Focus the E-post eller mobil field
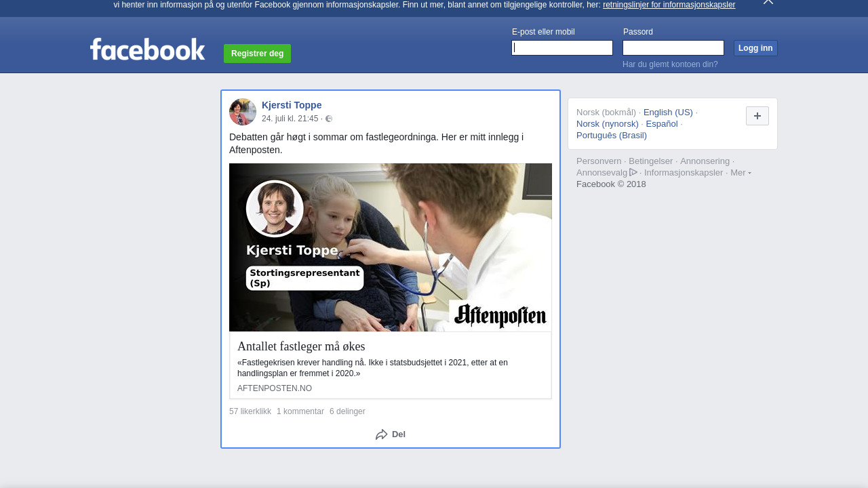This screenshot has width=868, height=488. click(x=562, y=47)
